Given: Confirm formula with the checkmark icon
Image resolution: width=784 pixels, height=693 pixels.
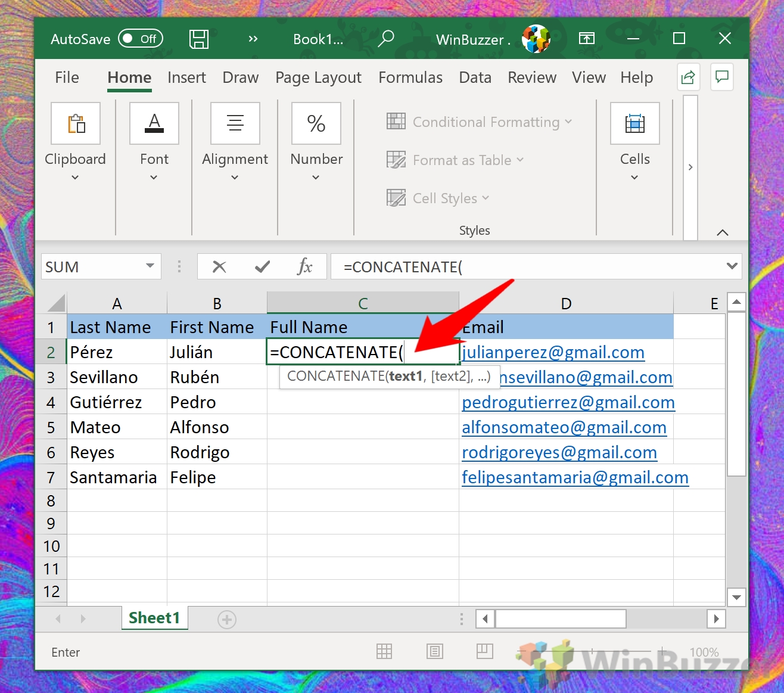Looking at the screenshot, I should tap(262, 267).
